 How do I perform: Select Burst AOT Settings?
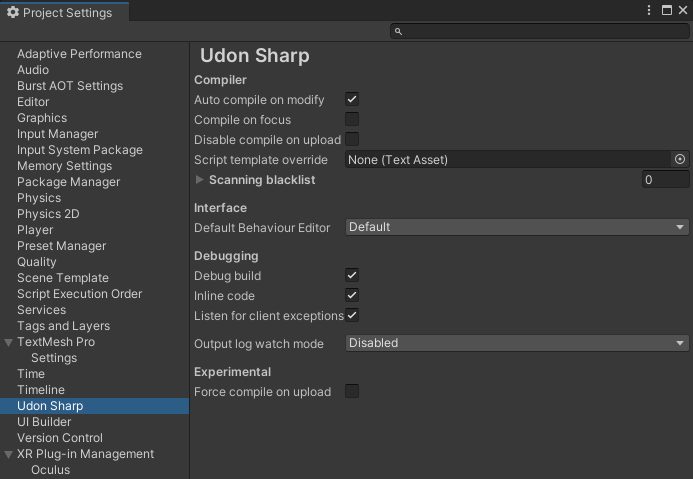click(70, 86)
